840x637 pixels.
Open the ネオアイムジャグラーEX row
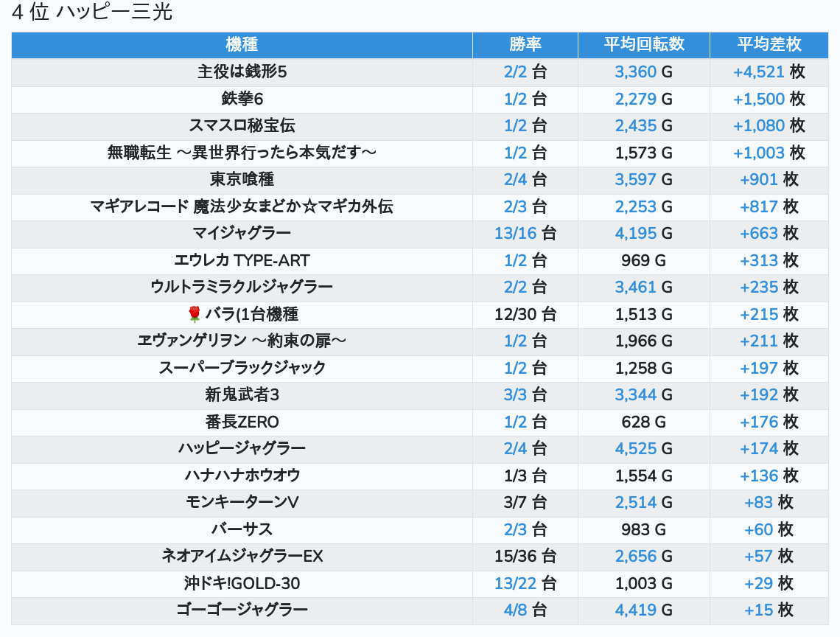(242, 556)
